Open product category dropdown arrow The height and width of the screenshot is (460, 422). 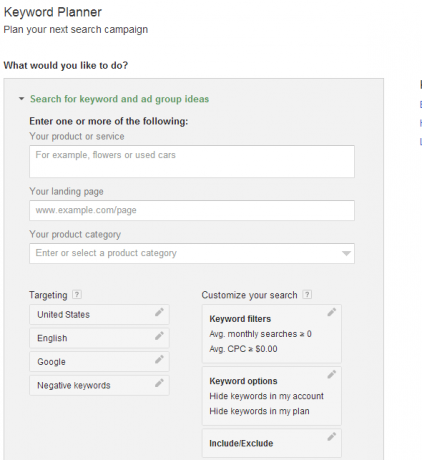(x=346, y=253)
